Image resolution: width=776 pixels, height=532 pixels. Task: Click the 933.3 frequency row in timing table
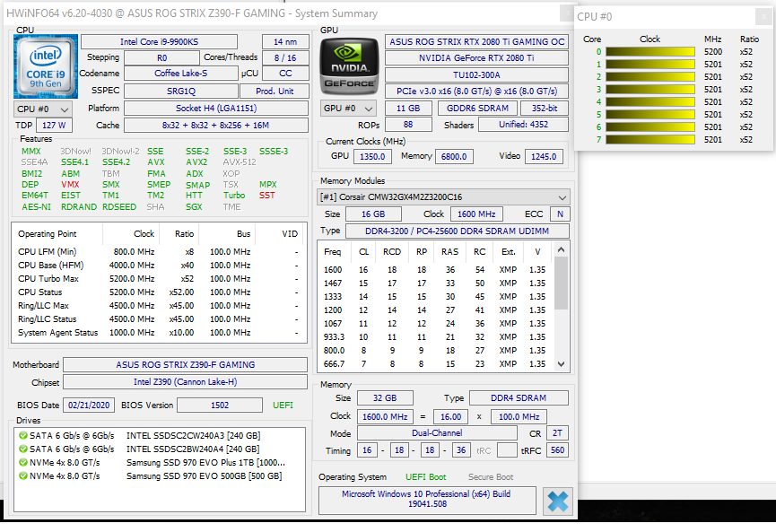(435, 337)
